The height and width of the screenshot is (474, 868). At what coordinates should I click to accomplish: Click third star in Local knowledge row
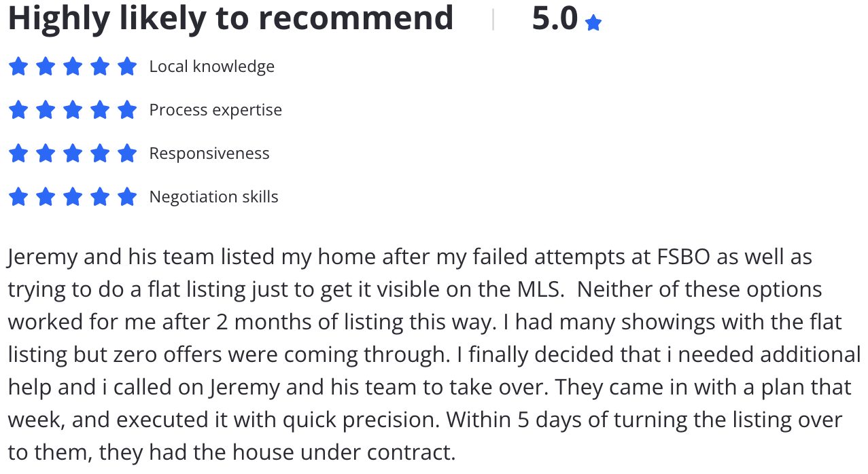click(73, 67)
